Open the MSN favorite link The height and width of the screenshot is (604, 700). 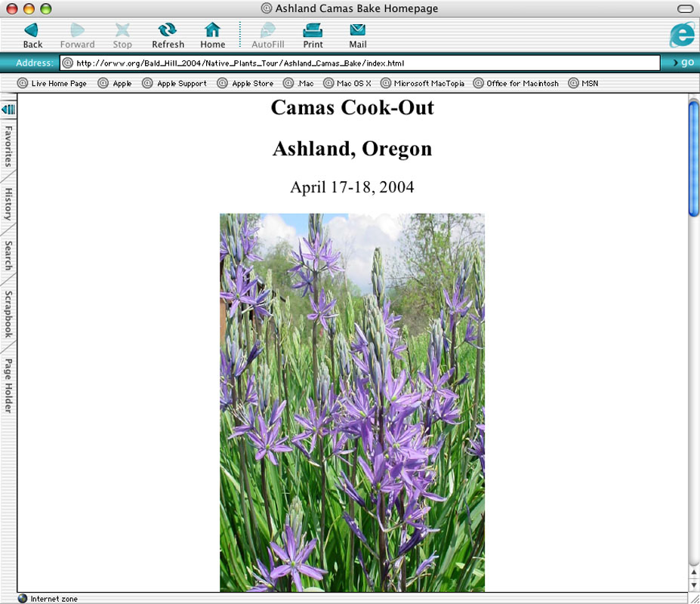(x=583, y=83)
